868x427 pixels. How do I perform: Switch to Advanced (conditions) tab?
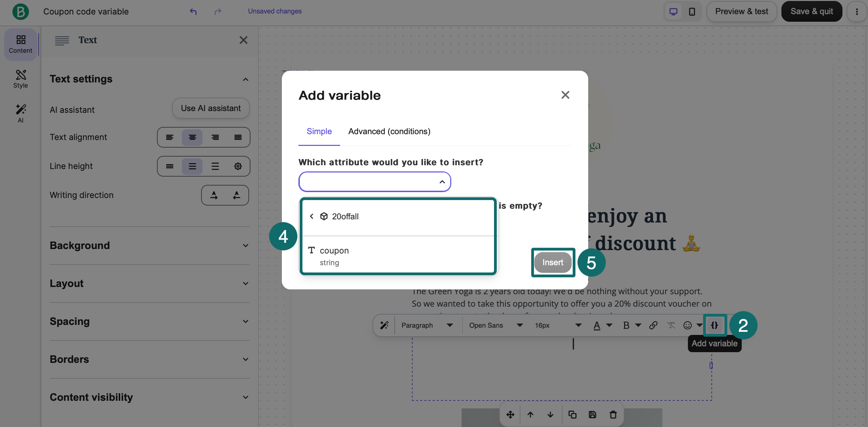389,131
